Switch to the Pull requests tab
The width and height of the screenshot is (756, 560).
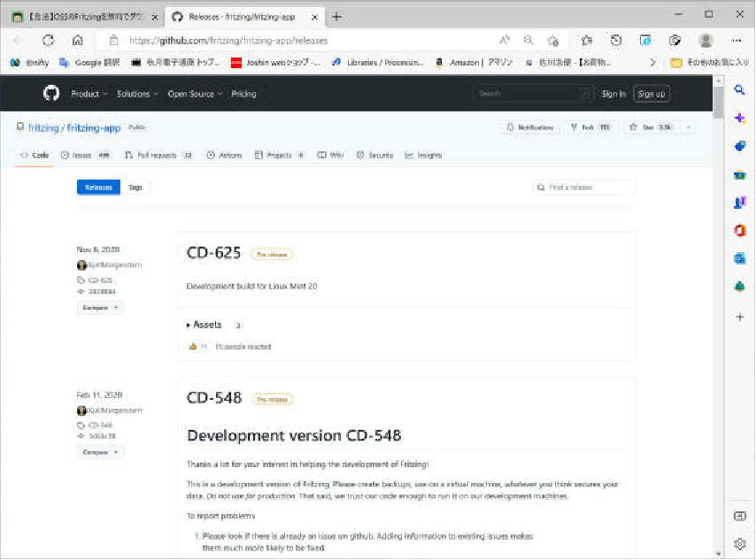coord(158,155)
